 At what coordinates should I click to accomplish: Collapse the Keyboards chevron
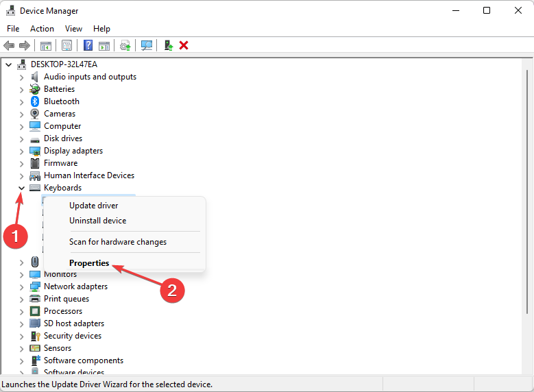click(21, 188)
